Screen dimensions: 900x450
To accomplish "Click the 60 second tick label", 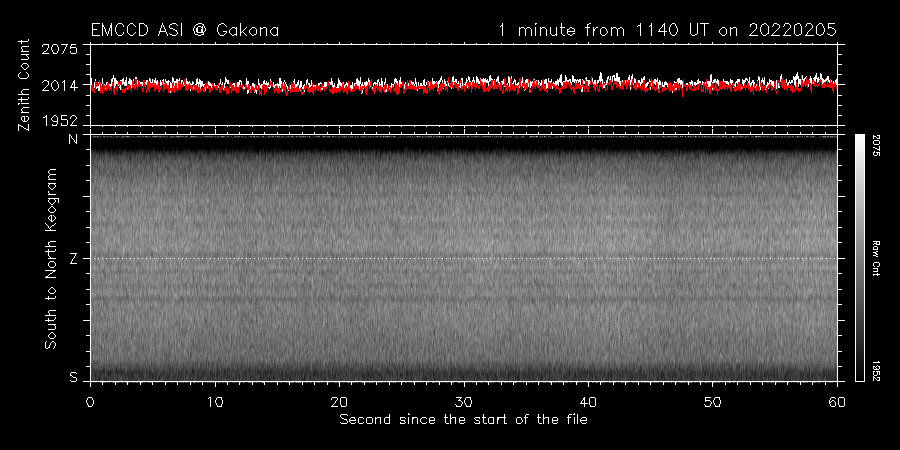I will [837, 401].
